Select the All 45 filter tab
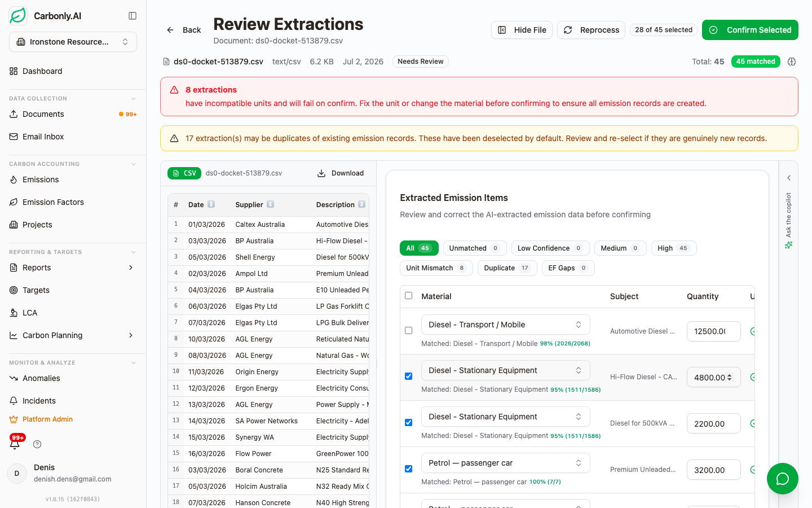Viewport: 812px width, 508px height. point(419,248)
